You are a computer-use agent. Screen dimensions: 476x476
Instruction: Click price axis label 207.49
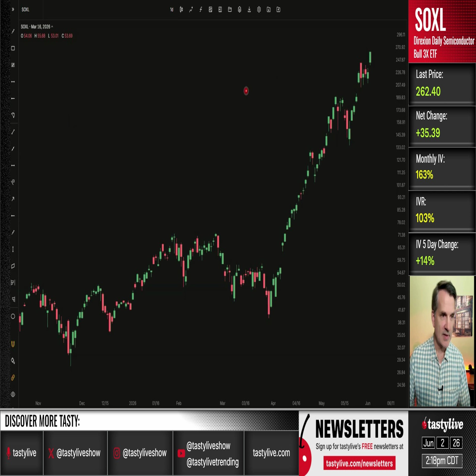(x=400, y=85)
